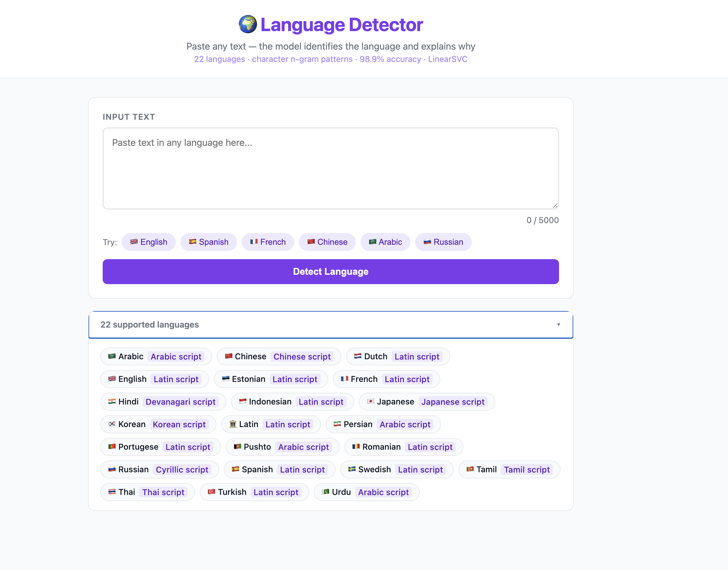
Task: Try the Arabic sample chip
Action: [385, 242]
